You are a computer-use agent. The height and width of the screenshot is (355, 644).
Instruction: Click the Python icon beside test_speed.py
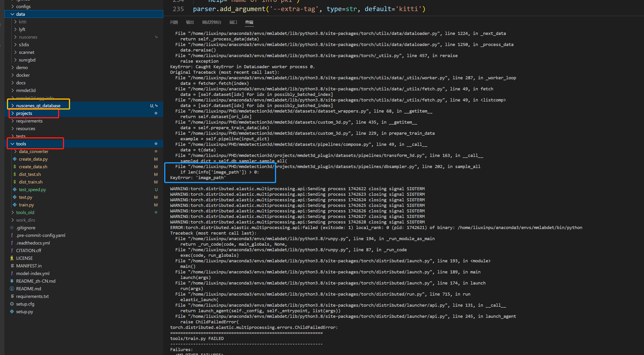coord(14,190)
